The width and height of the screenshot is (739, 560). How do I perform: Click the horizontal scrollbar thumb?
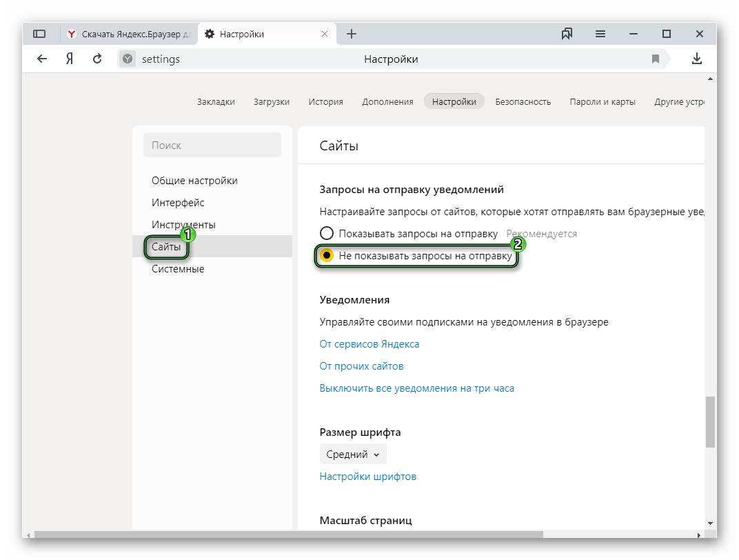click(288, 534)
